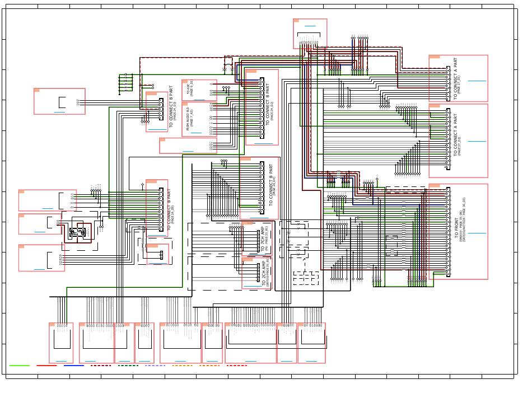This screenshot has width=532, height=393.
Task: Click the solid red legend line
Action: [46, 366]
